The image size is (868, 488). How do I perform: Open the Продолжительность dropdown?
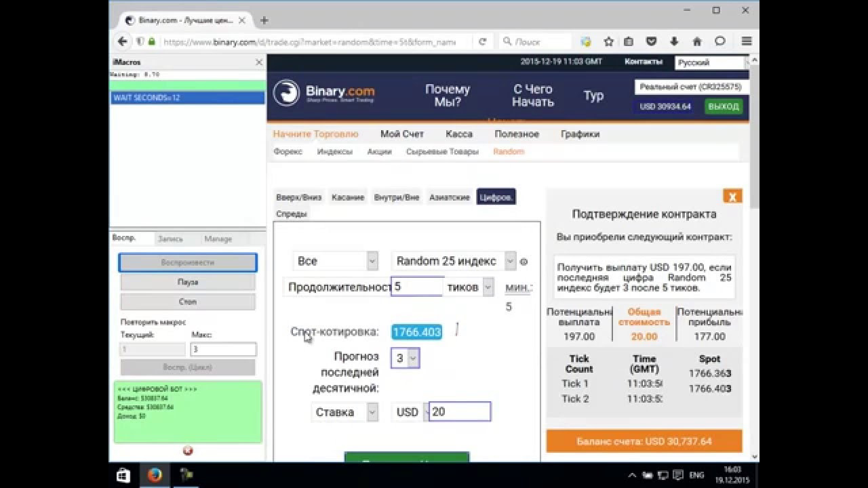point(337,287)
